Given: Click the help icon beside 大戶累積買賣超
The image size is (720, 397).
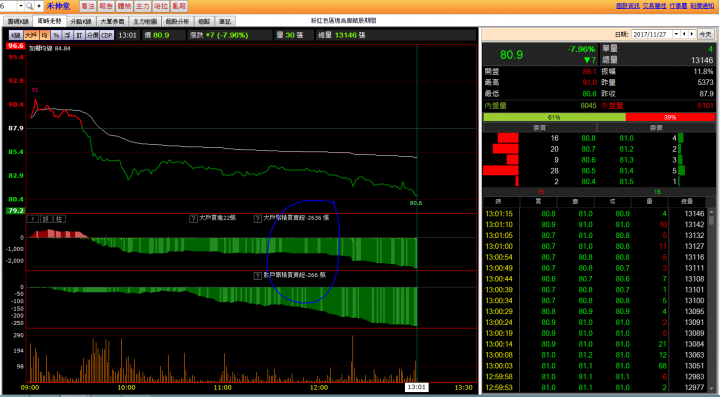Looking at the screenshot, I should pos(258,218).
